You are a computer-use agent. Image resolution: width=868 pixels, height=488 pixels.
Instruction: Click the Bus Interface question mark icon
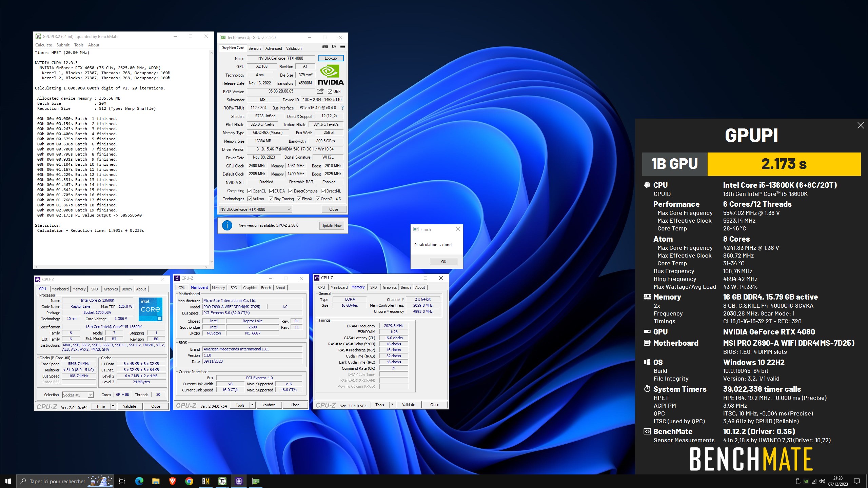[342, 108]
